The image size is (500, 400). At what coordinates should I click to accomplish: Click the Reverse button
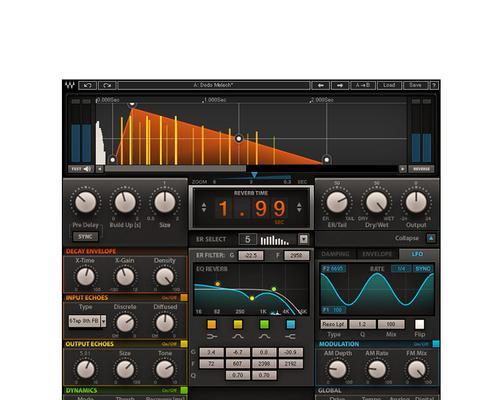[x=421, y=169]
